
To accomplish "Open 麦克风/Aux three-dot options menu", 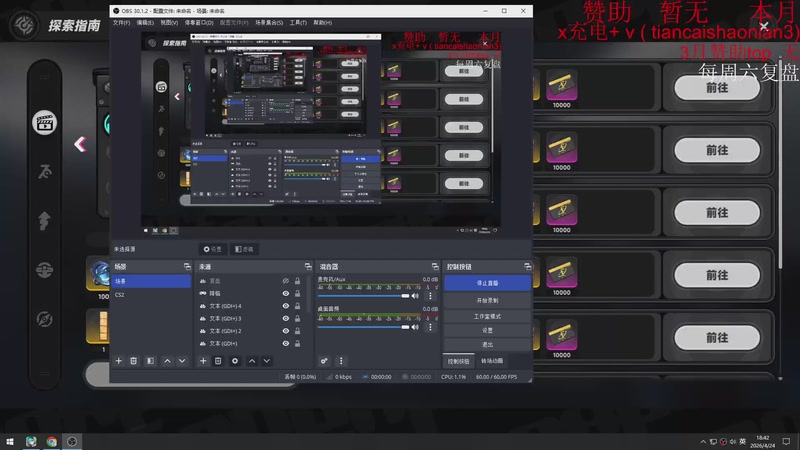I will [430, 296].
